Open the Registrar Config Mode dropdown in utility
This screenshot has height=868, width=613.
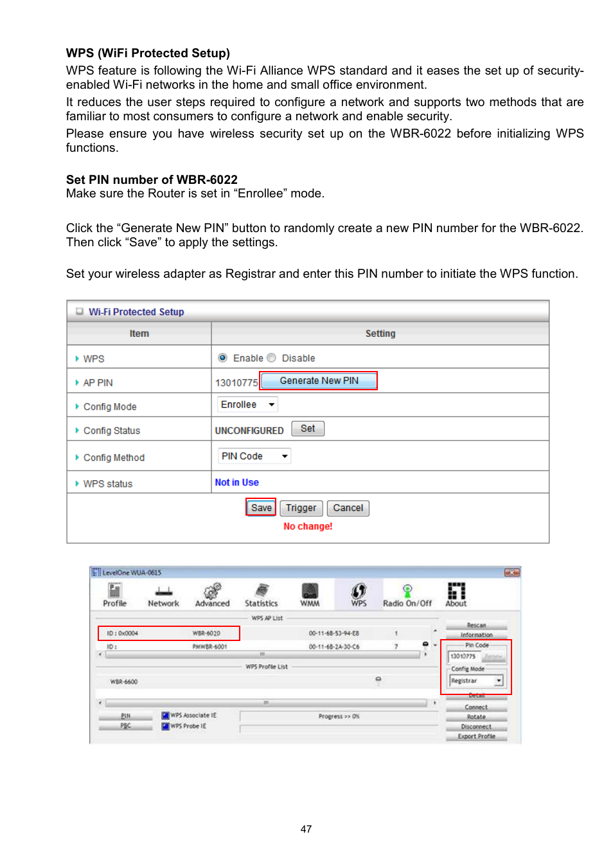click(476, 680)
